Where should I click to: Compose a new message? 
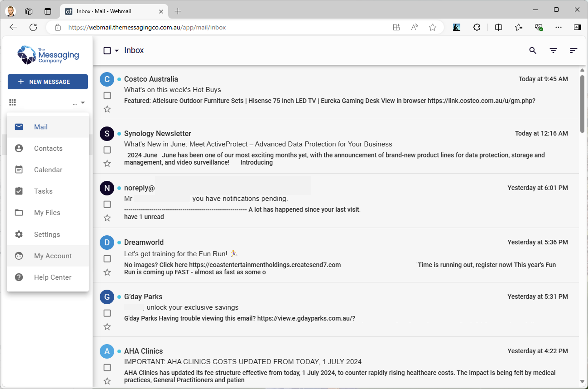[47, 82]
